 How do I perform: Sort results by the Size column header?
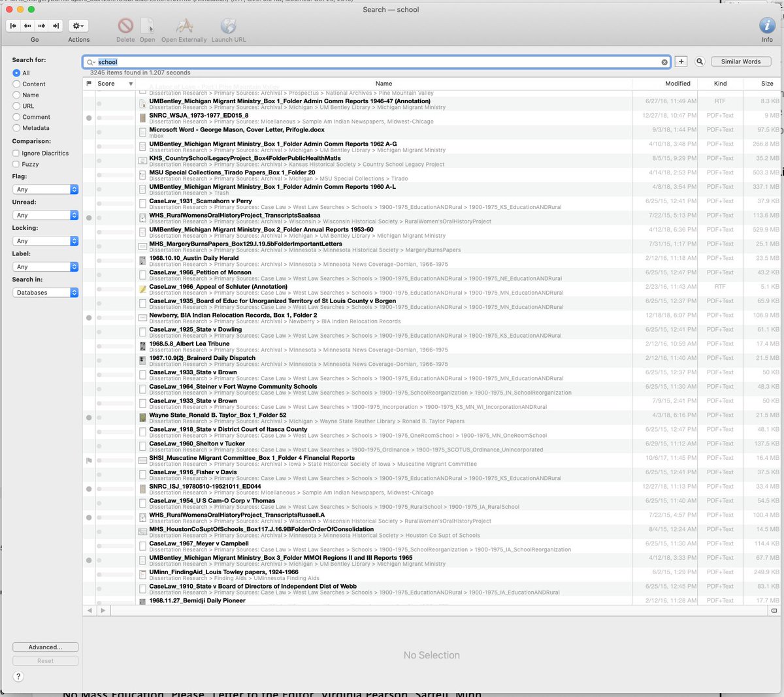tap(761, 84)
